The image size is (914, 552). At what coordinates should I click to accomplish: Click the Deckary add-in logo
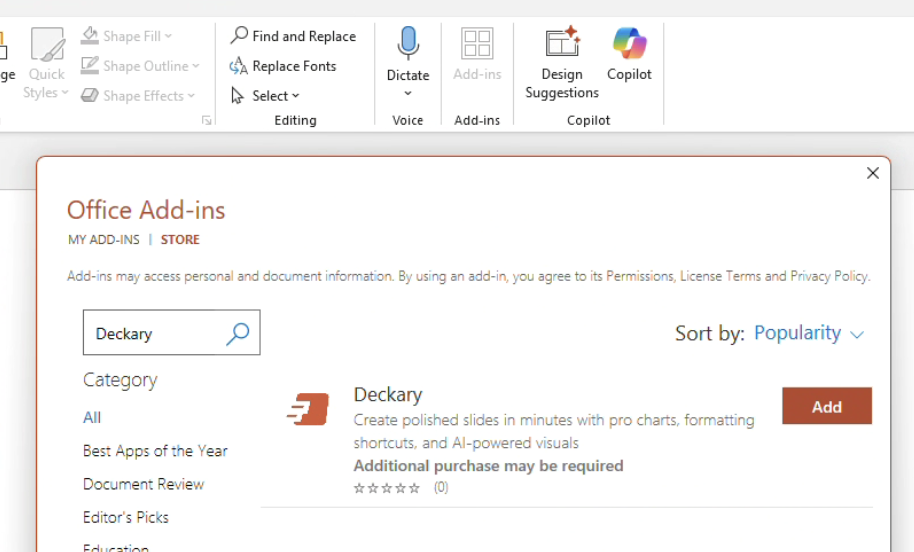308,410
